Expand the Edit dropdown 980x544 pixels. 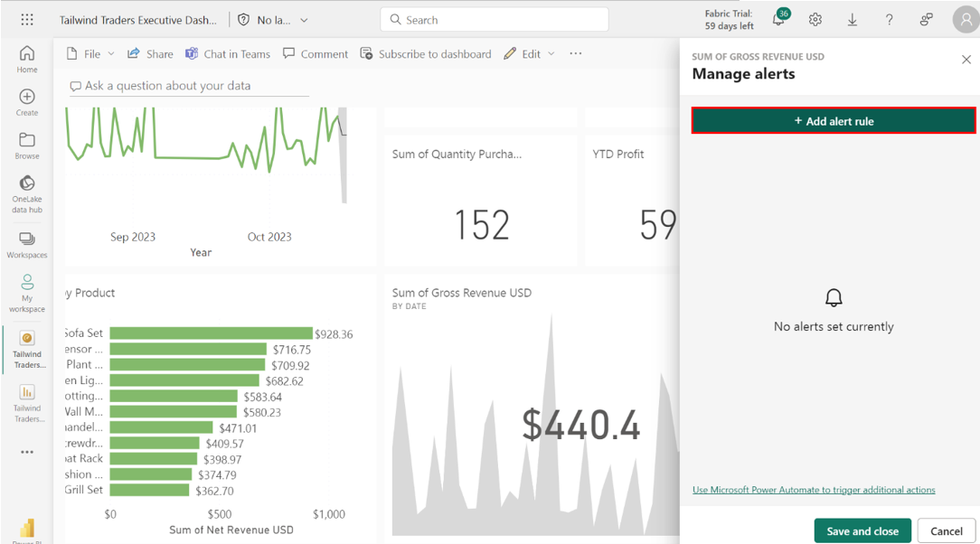[x=530, y=54]
